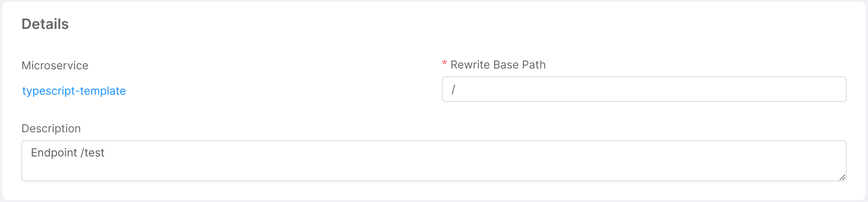Viewport: 868px width, 202px height.
Task: Click the Microservice field label
Action: [x=55, y=65]
